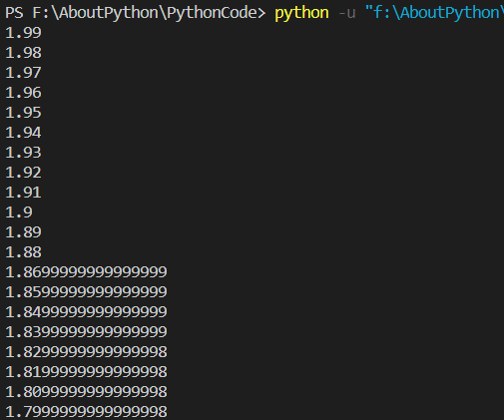
Task: Click output line 1.8299999999999998
Action: [86, 352]
